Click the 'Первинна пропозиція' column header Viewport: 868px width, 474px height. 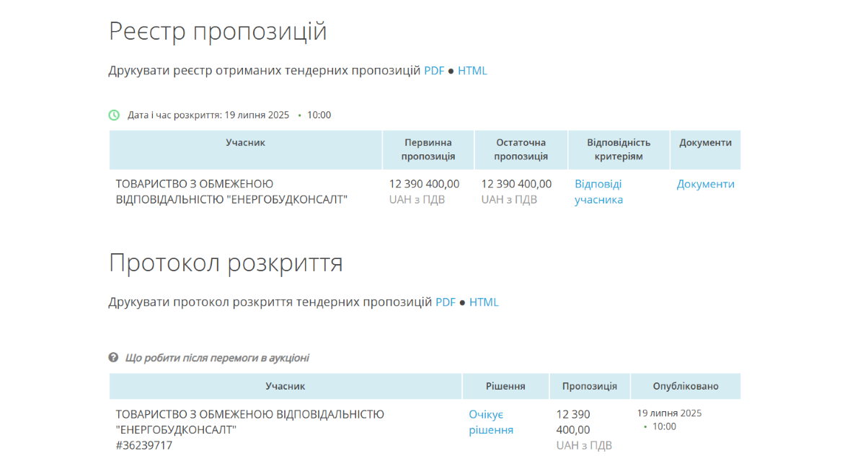pos(428,149)
